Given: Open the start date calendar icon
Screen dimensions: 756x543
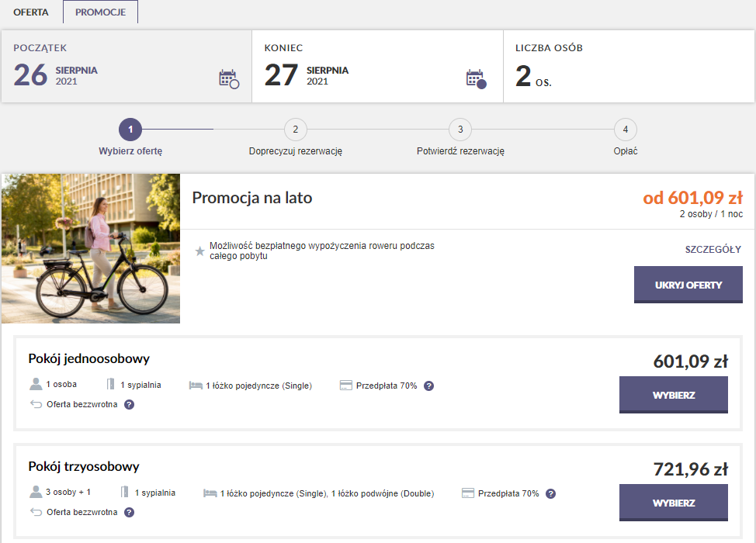Looking at the screenshot, I should pos(229,78).
